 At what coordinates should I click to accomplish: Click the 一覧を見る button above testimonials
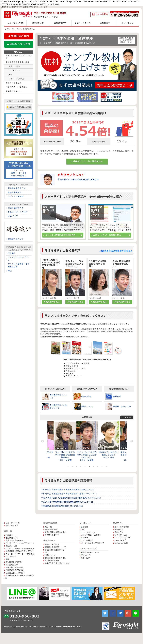(126, 417)
